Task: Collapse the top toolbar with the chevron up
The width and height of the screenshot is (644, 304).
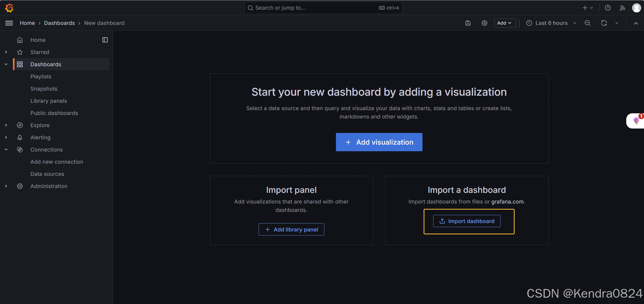Action: (636, 23)
